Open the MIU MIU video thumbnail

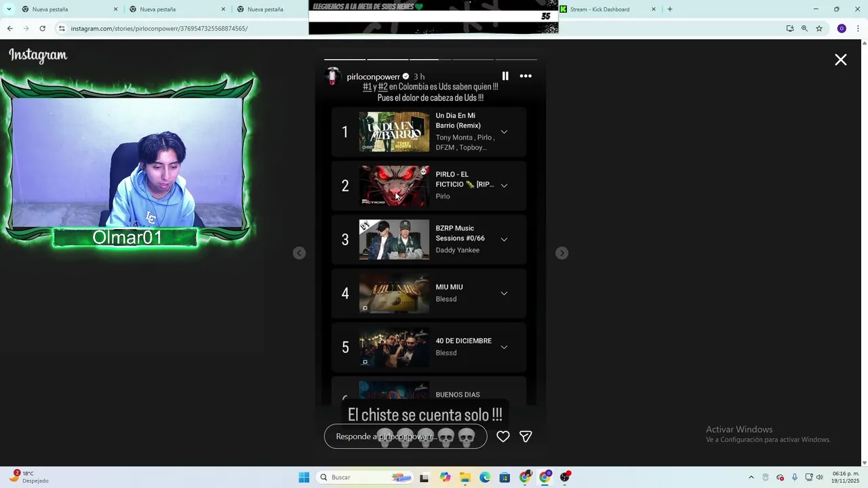click(394, 293)
